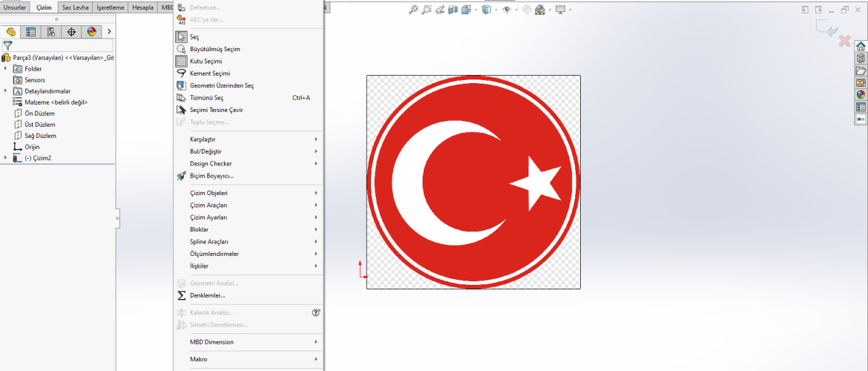Click the feature tree filter field
Image resolution: width=868 pixels, height=371 pixels.
pyautogui.click(x=63, y=45)
